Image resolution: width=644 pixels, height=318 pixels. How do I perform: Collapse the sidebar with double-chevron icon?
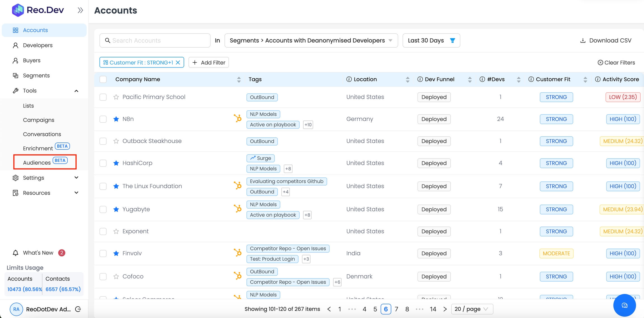(80, 10)
